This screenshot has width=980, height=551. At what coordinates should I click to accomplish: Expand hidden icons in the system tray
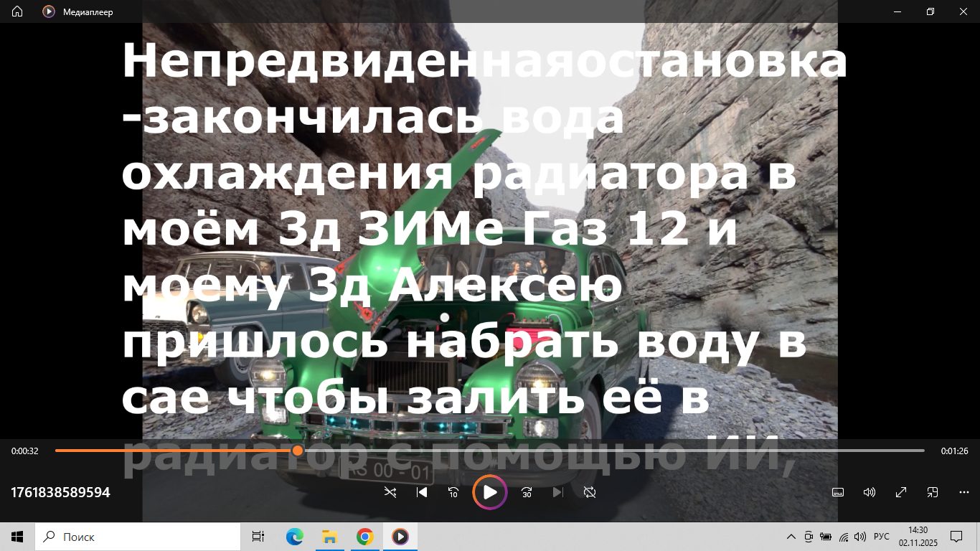point(790,536)
